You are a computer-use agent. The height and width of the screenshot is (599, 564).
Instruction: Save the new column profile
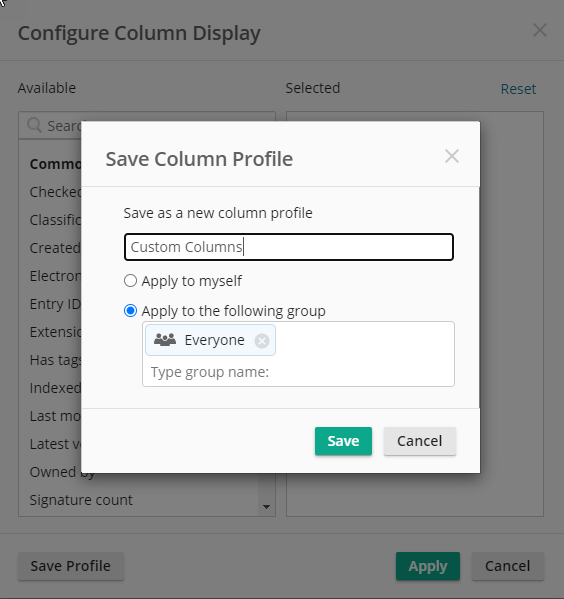tap(343, 441)
